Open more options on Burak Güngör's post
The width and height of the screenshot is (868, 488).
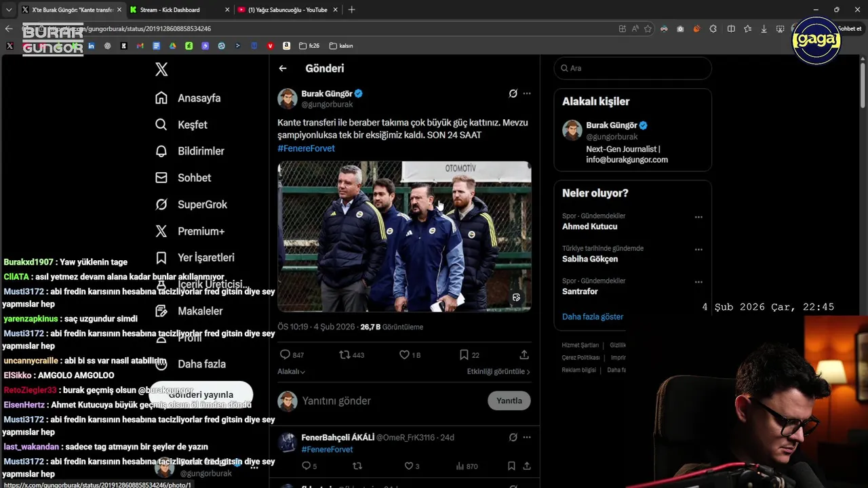[x=527, y=94]
